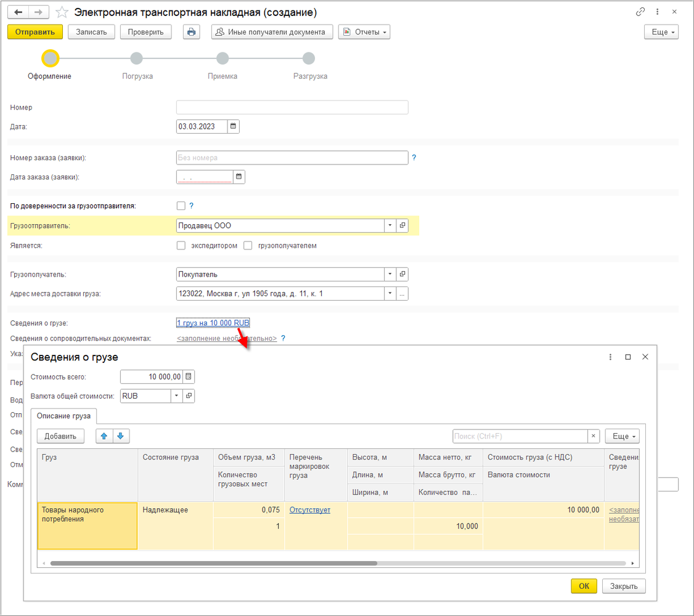Open calendar picker for Дата field
The image size is (694, 616).
233,126
